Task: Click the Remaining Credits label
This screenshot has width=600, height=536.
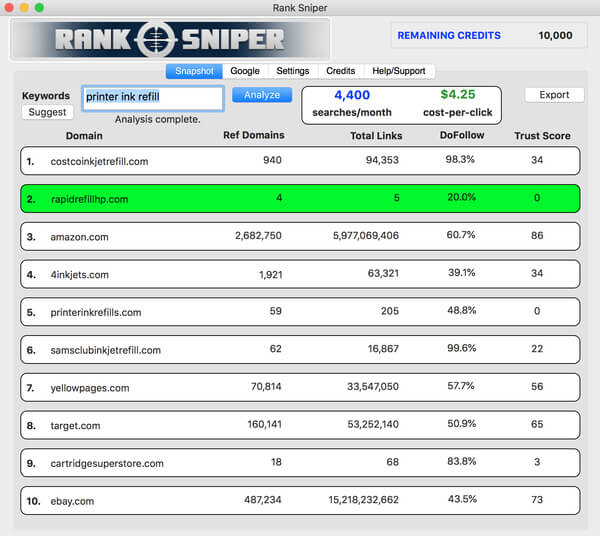Action: click(x=449, y=36)
